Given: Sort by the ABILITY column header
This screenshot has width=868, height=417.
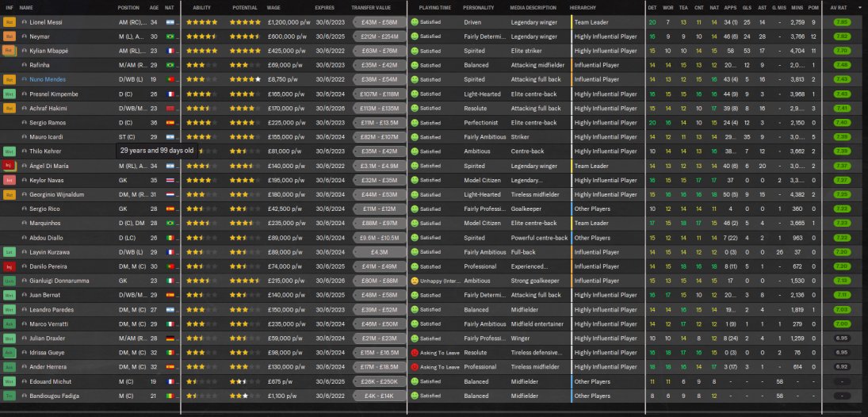Looking at the screenshot, I should click(x=201, y=8).
